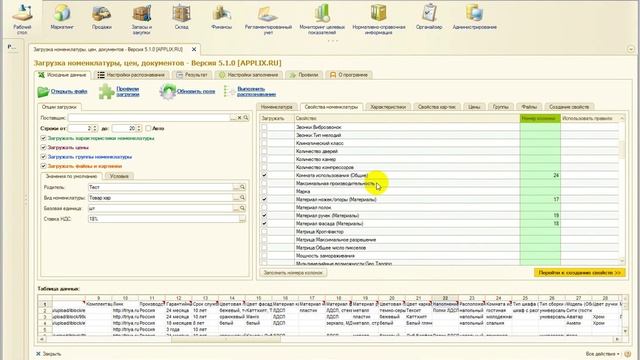Open the Ставка НДС dropdown
Screen dimensions: 640x360
242,219
